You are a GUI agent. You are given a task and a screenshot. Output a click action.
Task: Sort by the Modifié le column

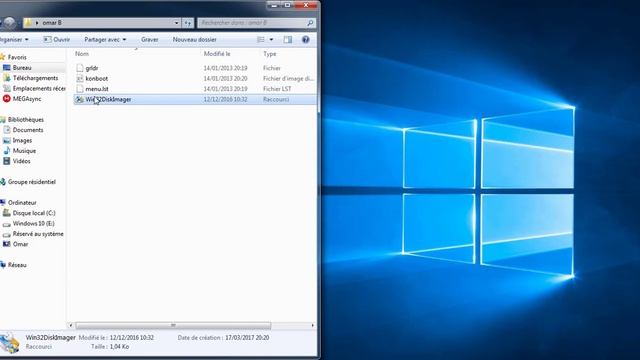coord(217,53)
